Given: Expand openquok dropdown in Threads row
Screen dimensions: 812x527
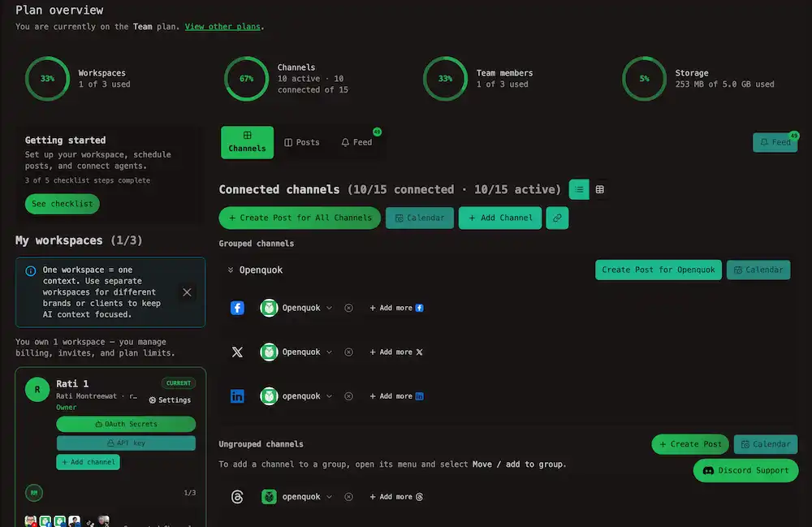Looking at the screenshot, I should coord(329,497).
